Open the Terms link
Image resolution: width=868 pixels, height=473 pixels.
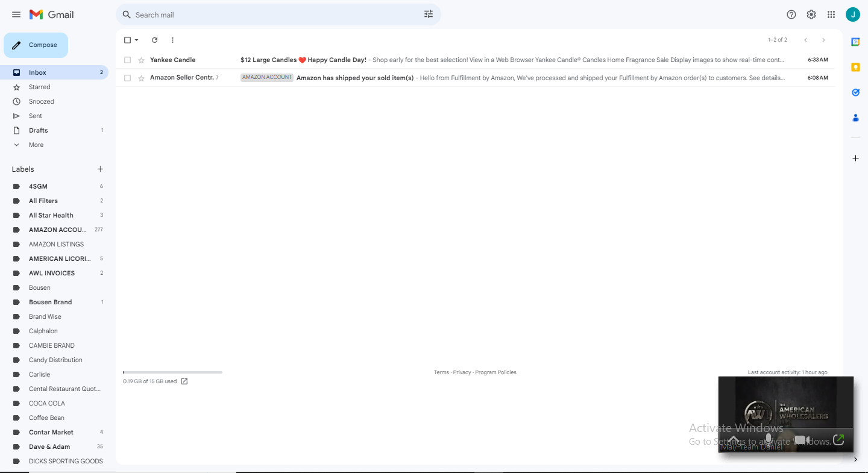coord(441,372)
